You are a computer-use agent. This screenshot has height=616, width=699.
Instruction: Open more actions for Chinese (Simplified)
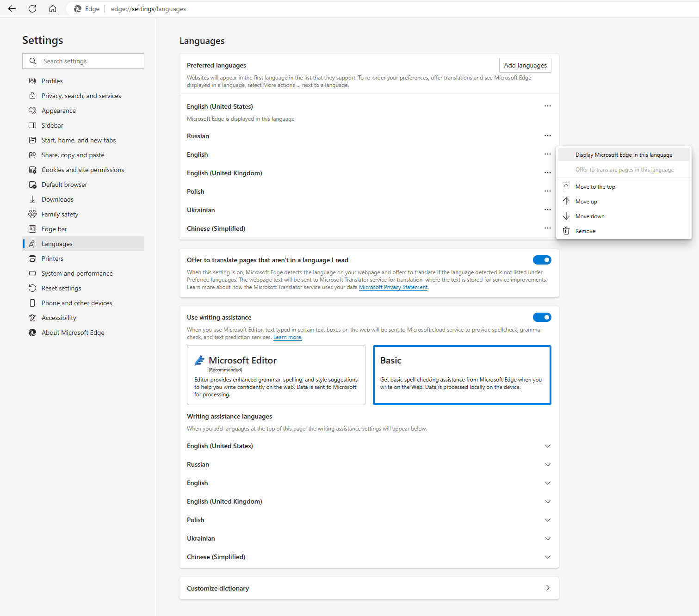(x=547, y=228)
